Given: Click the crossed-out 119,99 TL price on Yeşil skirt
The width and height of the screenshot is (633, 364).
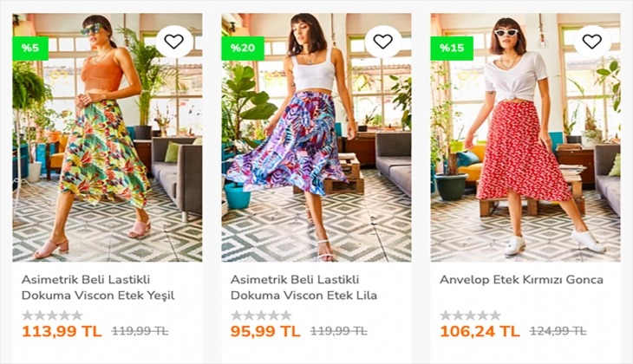Looking at the screenshot, I should 140,331.
